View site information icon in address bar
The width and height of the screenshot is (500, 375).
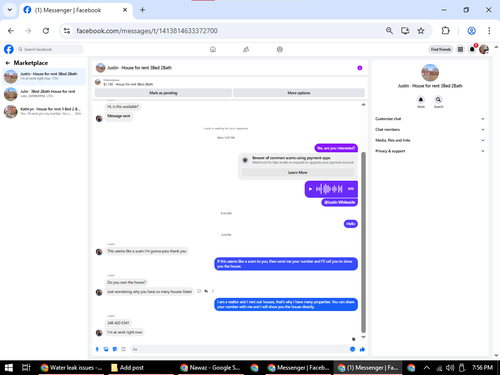67,31
